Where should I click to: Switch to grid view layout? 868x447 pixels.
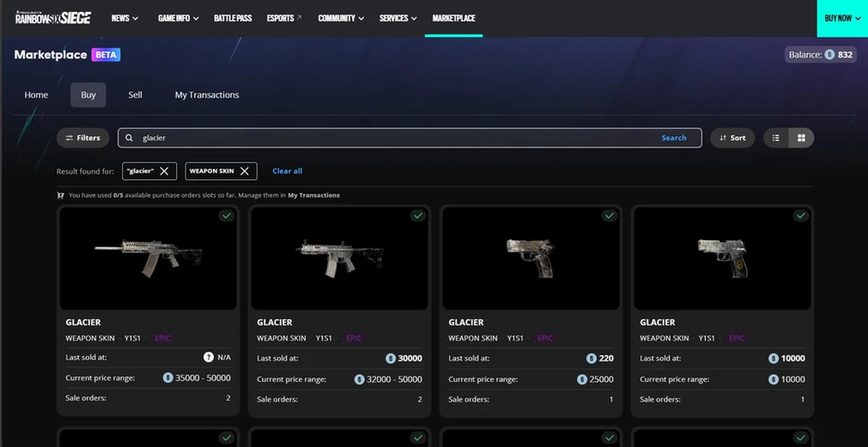tap(801, 138)
